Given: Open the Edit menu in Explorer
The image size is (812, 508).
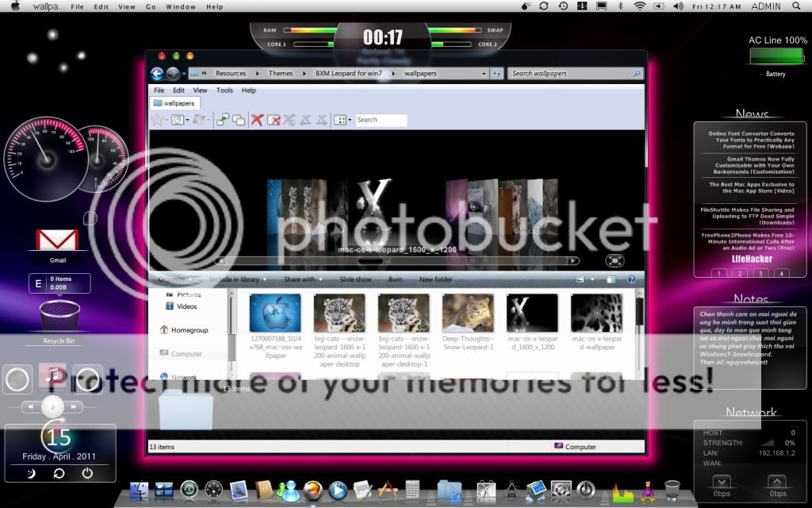Looking at the screenshot, I should point(178,90).
